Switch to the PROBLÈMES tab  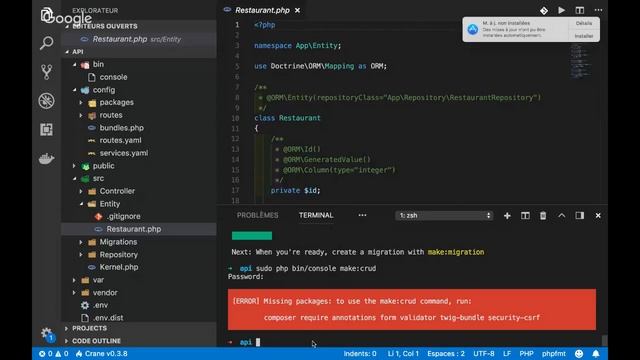(x=257, y=215)
